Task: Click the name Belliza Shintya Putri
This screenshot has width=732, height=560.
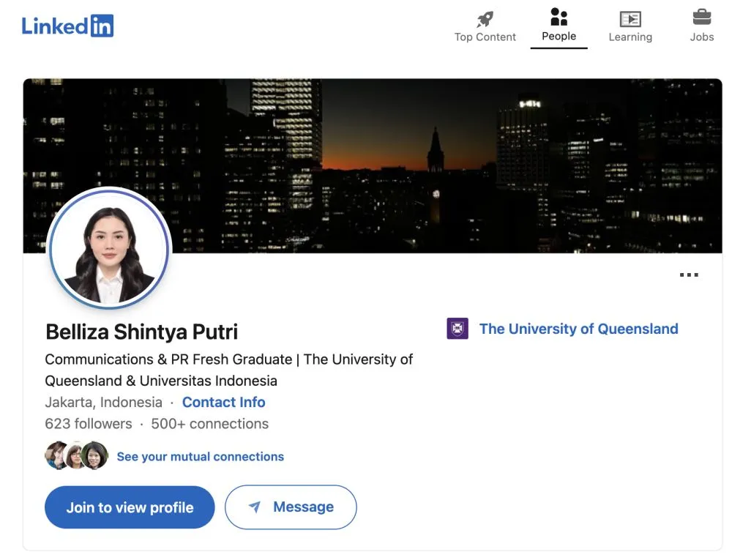Action: pos(141,332)
